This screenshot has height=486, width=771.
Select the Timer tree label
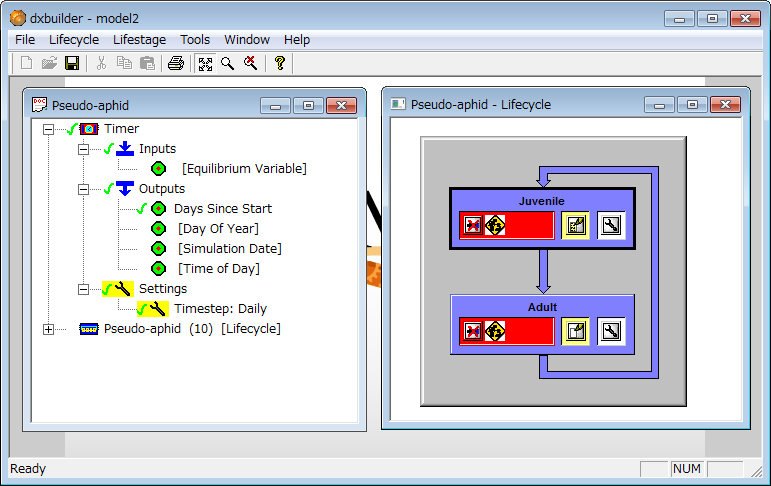point(121,129)
